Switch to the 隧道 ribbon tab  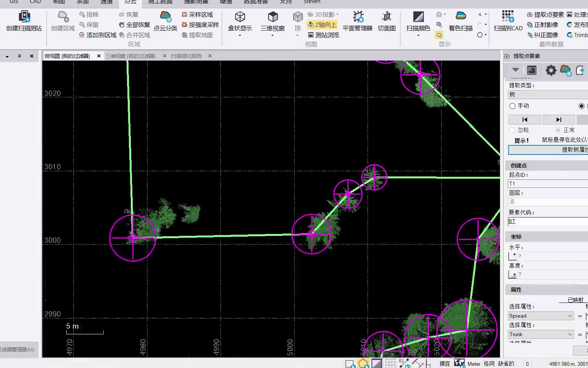(x=226, y=2)
